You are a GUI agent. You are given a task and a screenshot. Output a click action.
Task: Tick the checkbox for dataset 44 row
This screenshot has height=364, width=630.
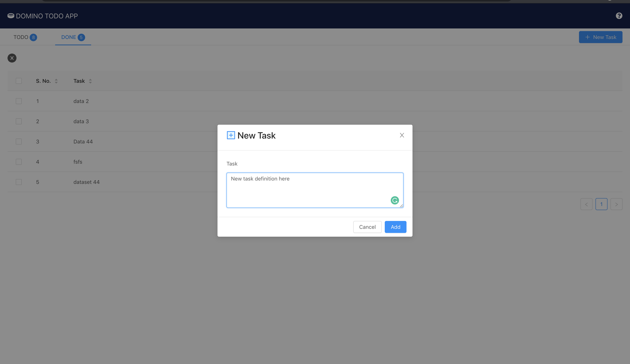tap(19, 182)
